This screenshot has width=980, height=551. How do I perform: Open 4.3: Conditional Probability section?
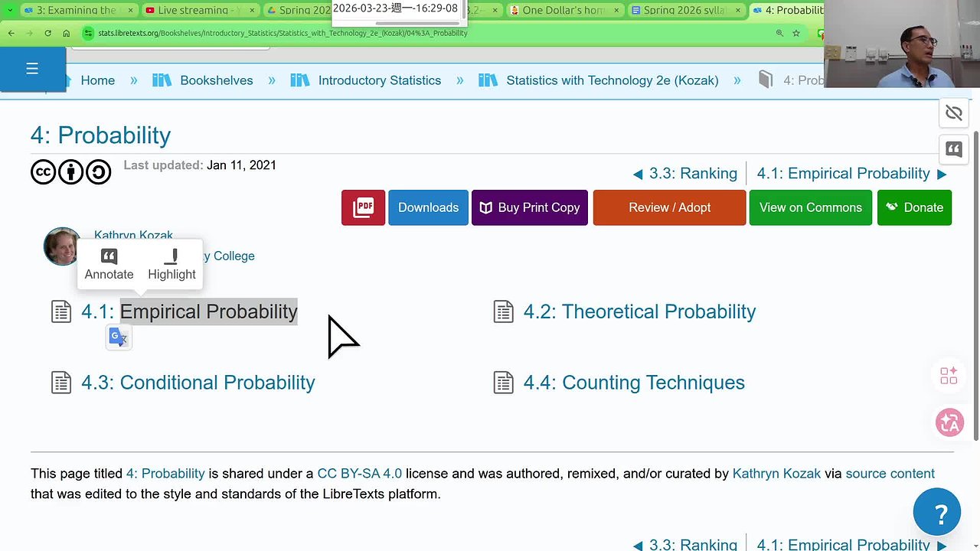(198, 383)
